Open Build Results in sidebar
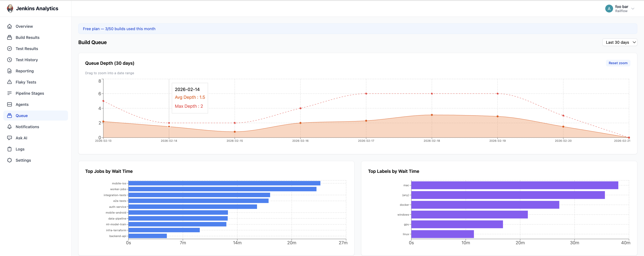Screen dimensions: 644x256 pos(28,37)
